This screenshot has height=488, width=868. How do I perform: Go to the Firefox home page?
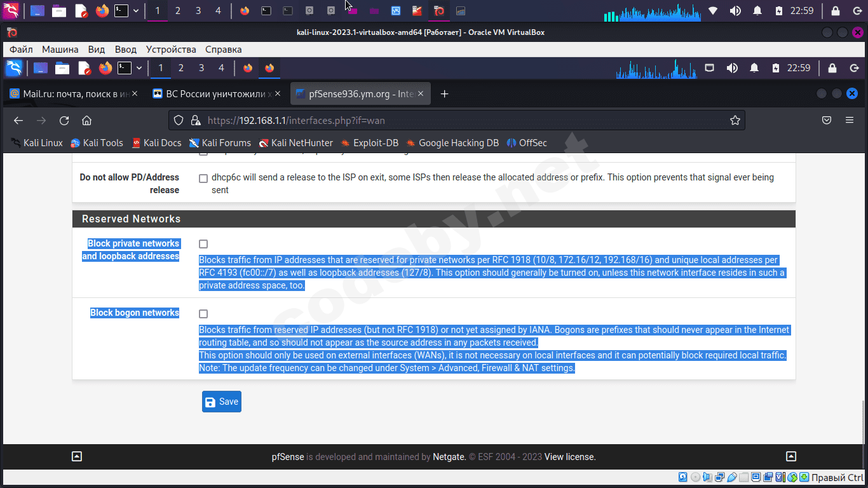87,121
